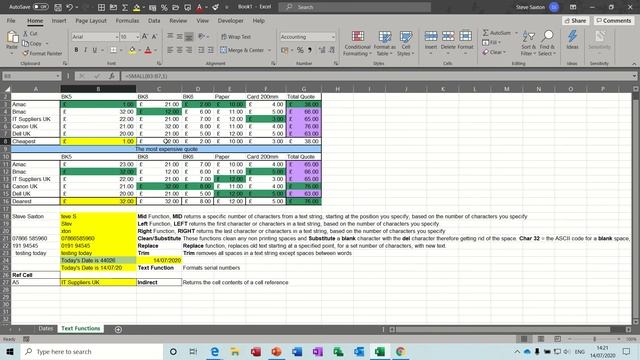Open the Formulas tab

[127, 20]
